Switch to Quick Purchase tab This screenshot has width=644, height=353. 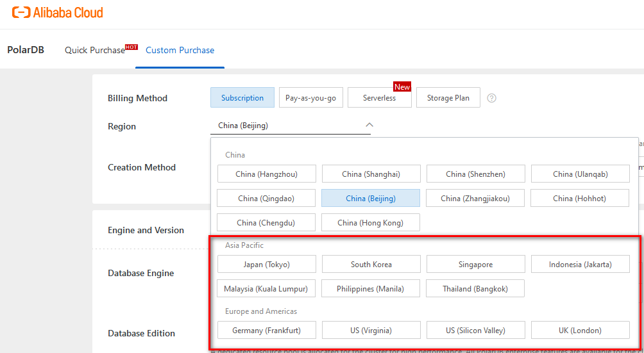pyautogui.click(x=95, y=51)
